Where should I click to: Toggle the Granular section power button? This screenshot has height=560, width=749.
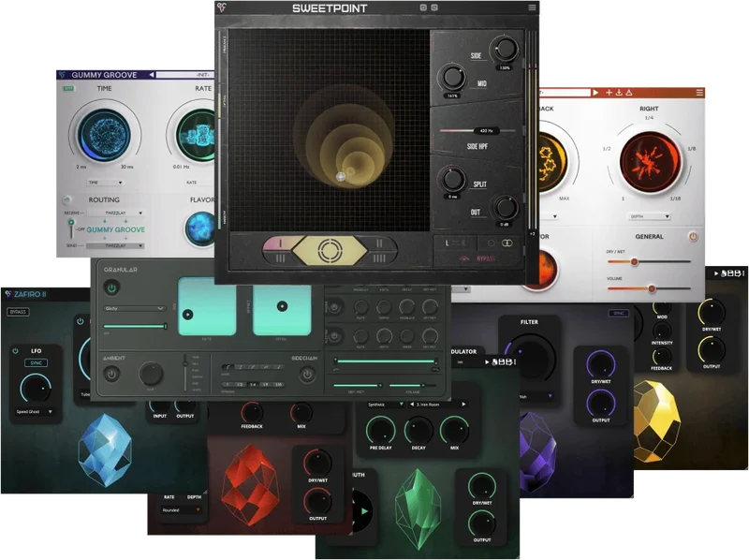pyautogui.click(x=111, y=288)
